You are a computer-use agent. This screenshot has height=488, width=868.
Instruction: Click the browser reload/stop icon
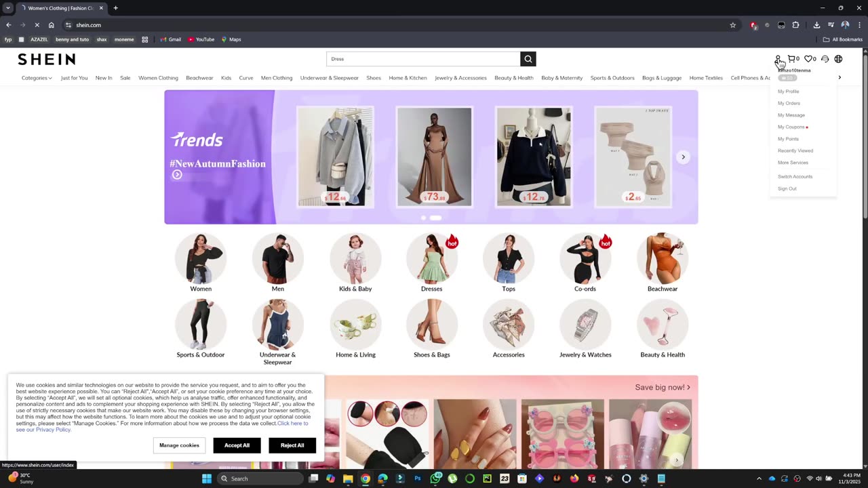(x=37, y=25)
